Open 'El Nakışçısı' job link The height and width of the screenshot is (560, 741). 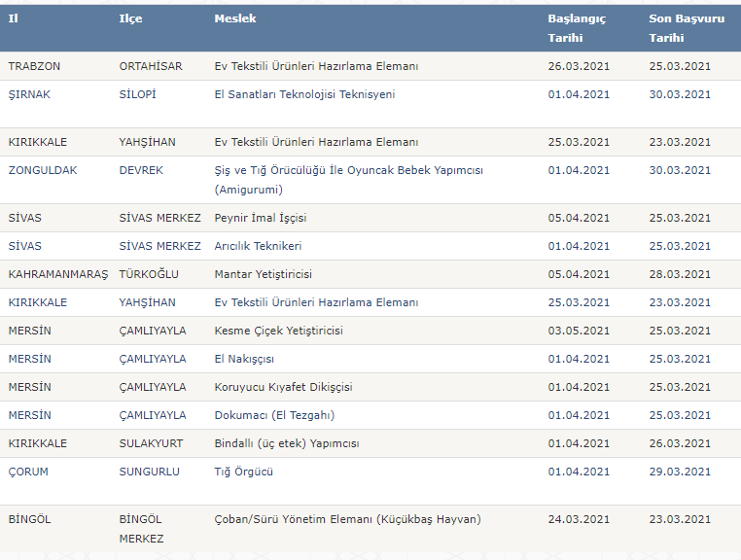(244, 359)
